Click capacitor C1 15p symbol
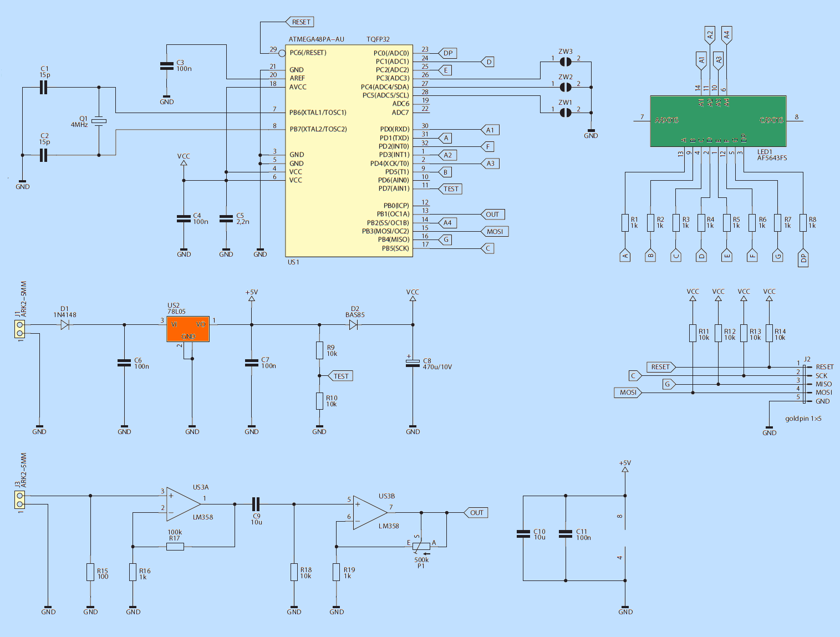The image size is (840, 637). tap(44, 87)
